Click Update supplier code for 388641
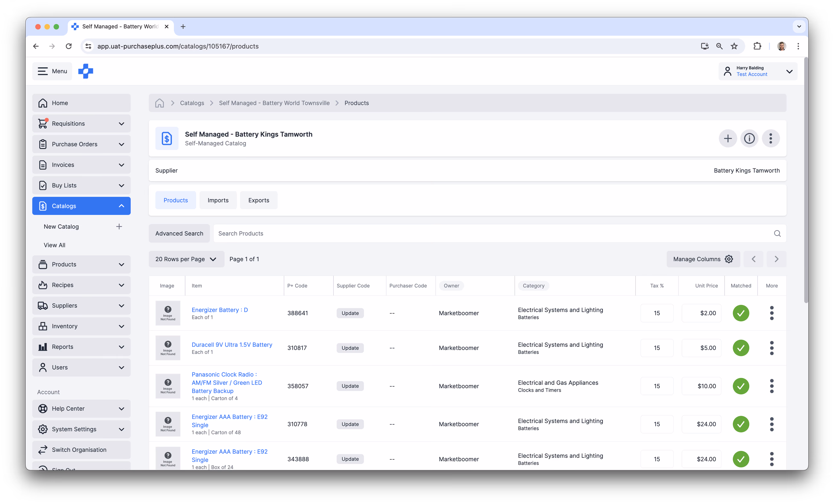The width and height of the screenshot is (834, 504). [x=350, y=313]
